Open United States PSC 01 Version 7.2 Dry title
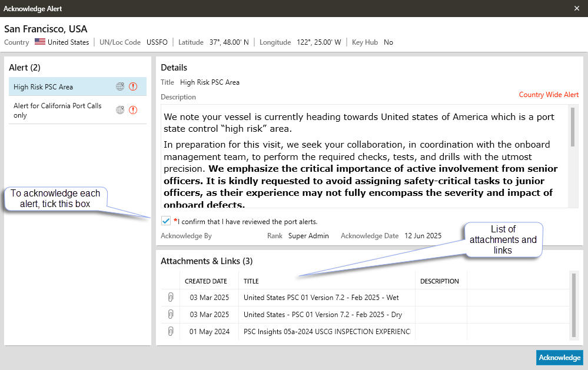The image size is (588, 370). point(323,315)
